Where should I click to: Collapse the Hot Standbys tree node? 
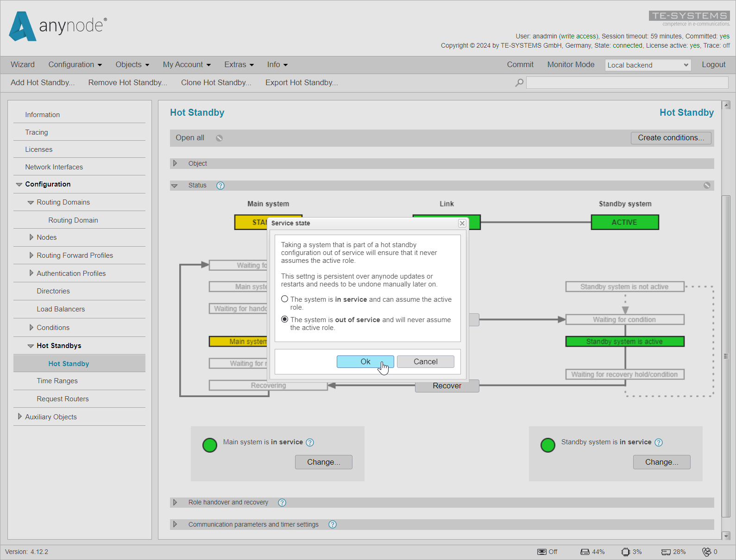pos(31,346)
